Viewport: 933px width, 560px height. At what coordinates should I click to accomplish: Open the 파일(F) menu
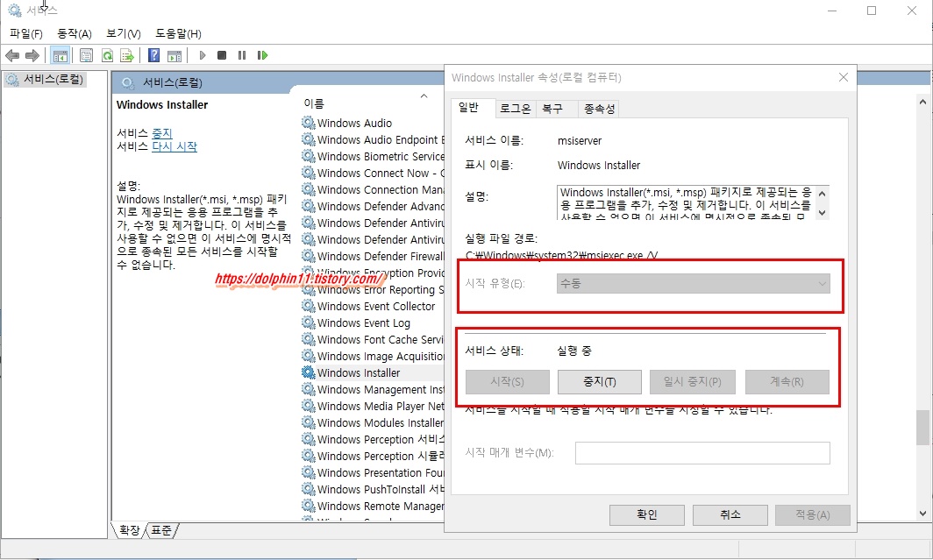coord(26,33)
